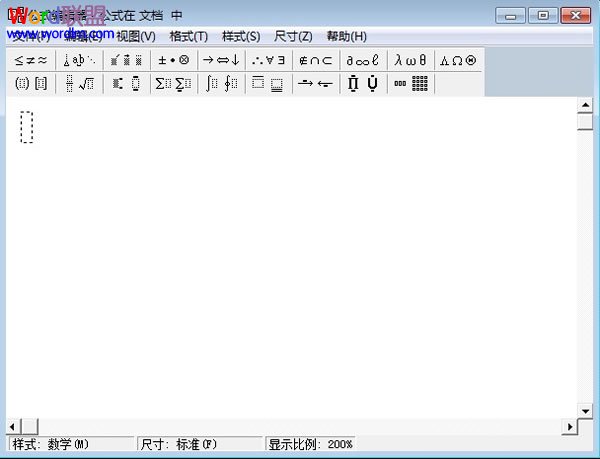The height and width of the screenshot is (459, 600).
Task: Open the miscellaneous symbols palette (∂∞ℓ)
Action: point(364,60)
